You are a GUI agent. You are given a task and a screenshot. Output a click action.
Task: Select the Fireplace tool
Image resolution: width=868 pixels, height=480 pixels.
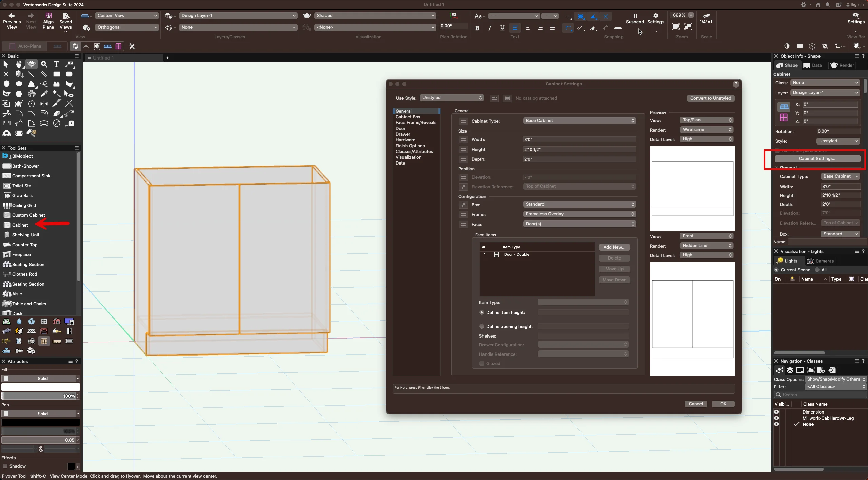coord(20,254)
